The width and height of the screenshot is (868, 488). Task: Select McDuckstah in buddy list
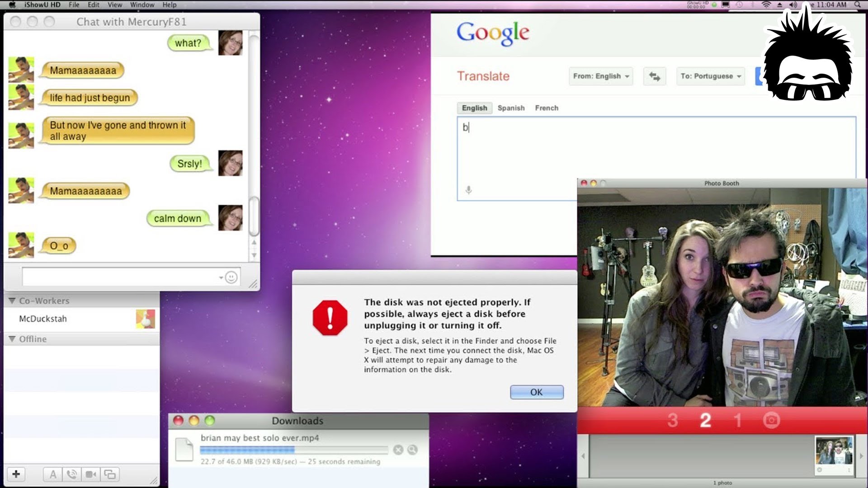pyautogui.click(x=43, y=319)
